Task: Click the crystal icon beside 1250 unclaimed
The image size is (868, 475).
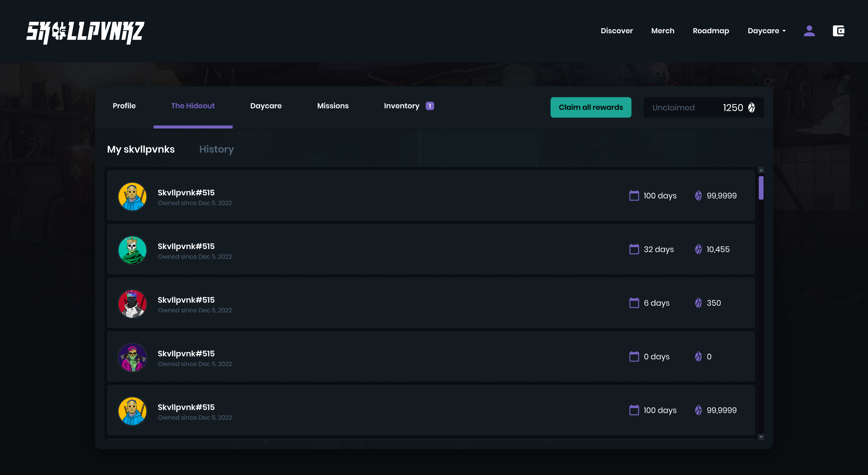Action: (x=751, y=107)
